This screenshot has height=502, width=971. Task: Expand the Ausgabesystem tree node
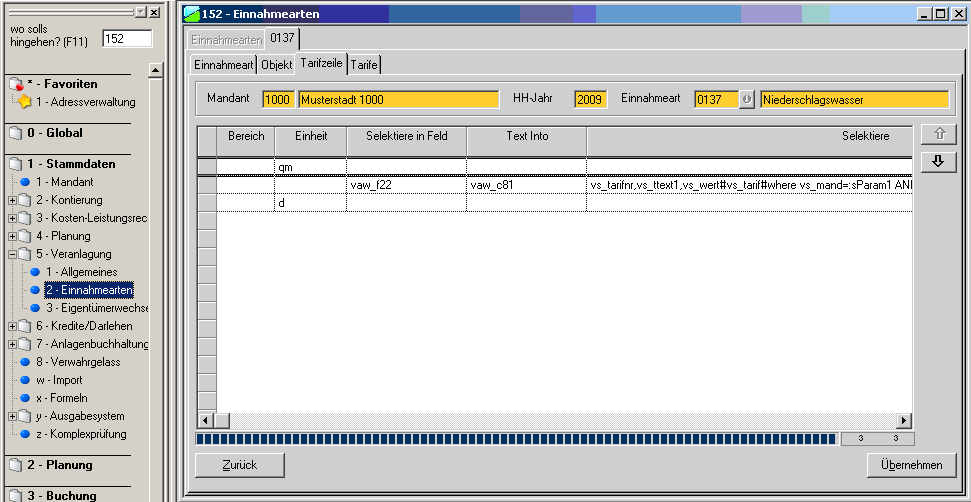tap(12, 416)
